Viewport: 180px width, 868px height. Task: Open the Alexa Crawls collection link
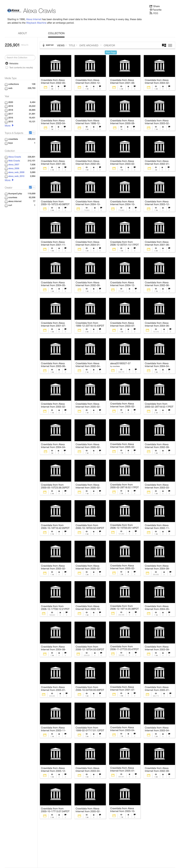coord(14,157)
